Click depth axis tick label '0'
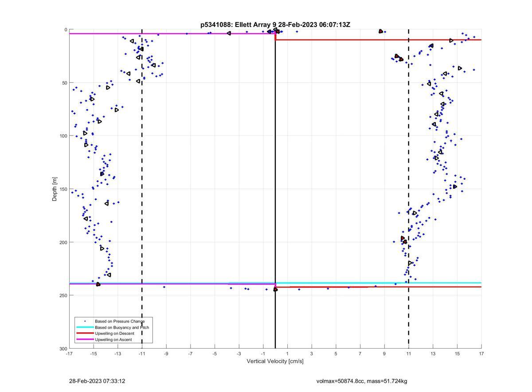Viewport: 532px width, 392px height. point(66,30)
